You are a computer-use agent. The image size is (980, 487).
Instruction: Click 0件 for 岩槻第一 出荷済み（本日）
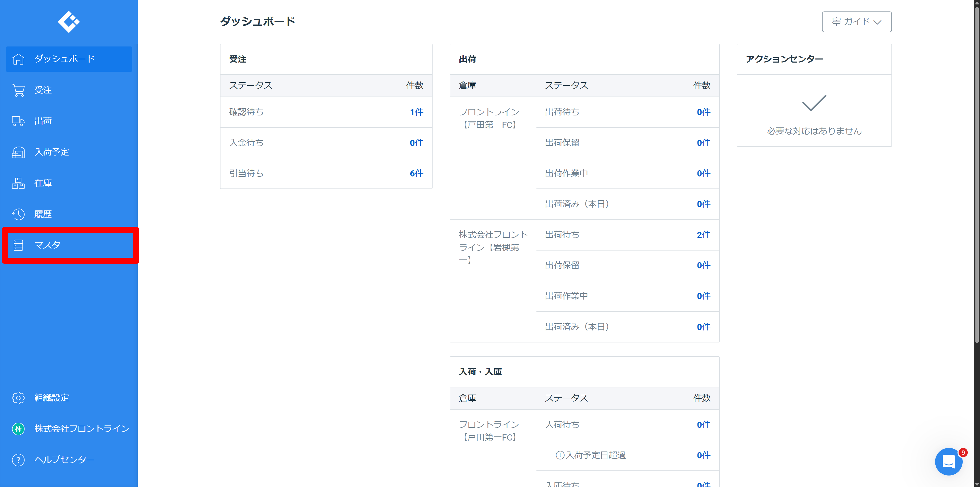pyautogui.click(x=703, y=327)
